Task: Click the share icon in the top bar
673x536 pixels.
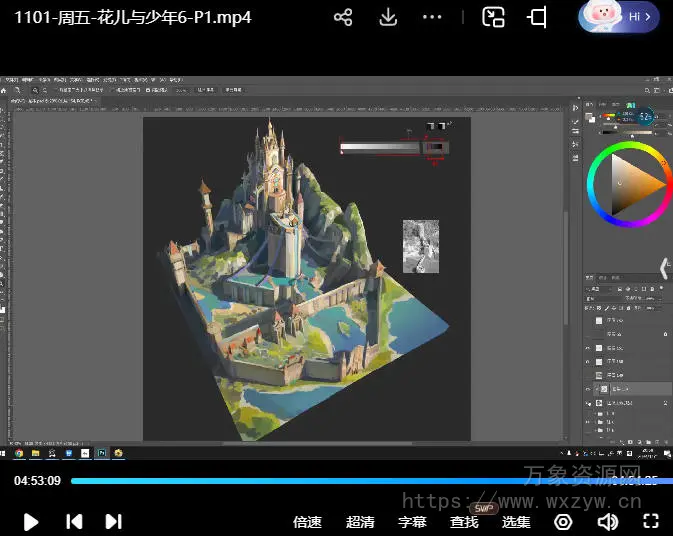Action: click(x=343, y=18)
